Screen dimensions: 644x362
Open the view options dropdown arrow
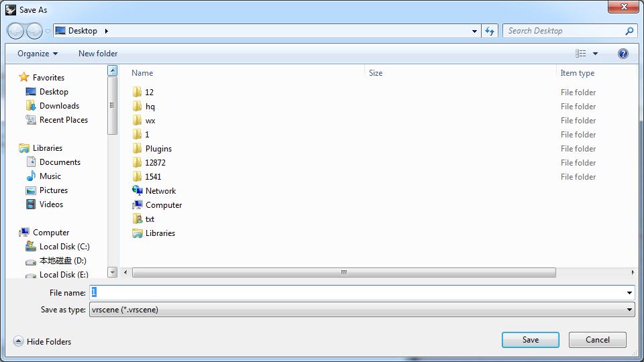pos(595,54)
